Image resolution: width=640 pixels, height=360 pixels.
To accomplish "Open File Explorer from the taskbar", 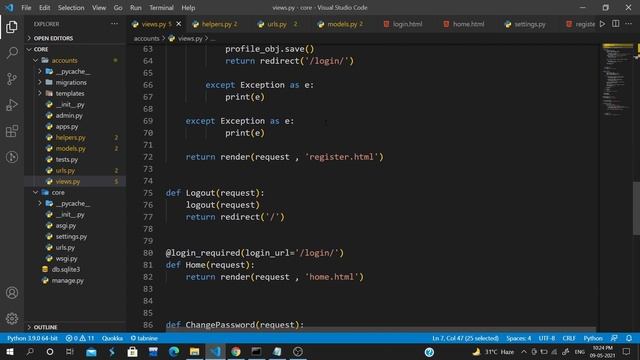I will click(195, 351).
